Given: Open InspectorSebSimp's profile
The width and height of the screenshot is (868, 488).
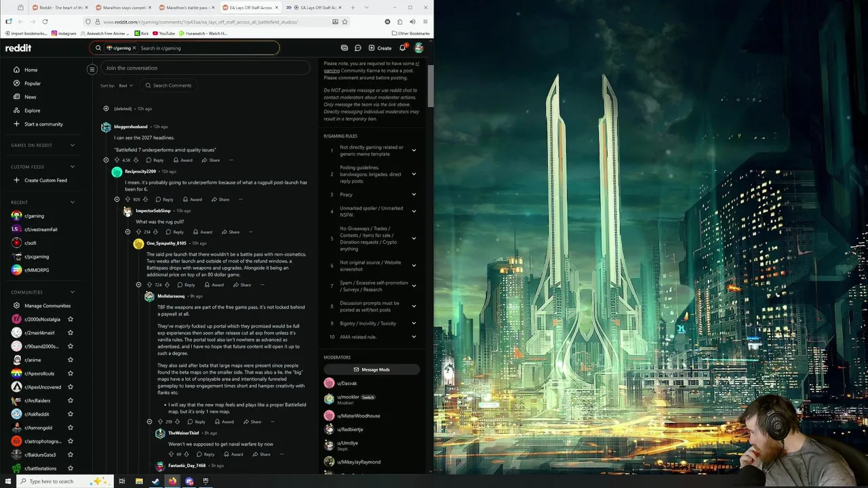Looking at the screenshot, I should tap(153, 211).
